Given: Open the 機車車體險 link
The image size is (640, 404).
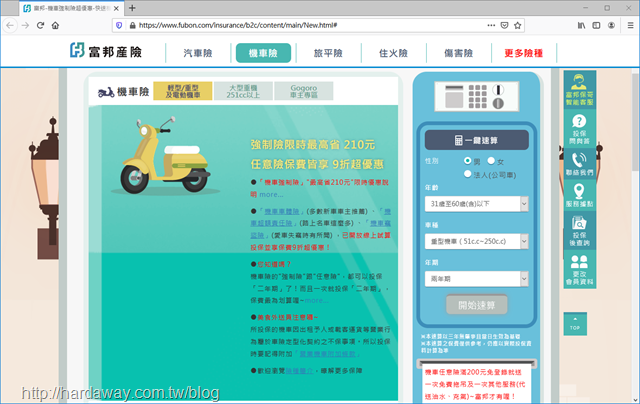Looking at the screenshot, I should (282, 211).
